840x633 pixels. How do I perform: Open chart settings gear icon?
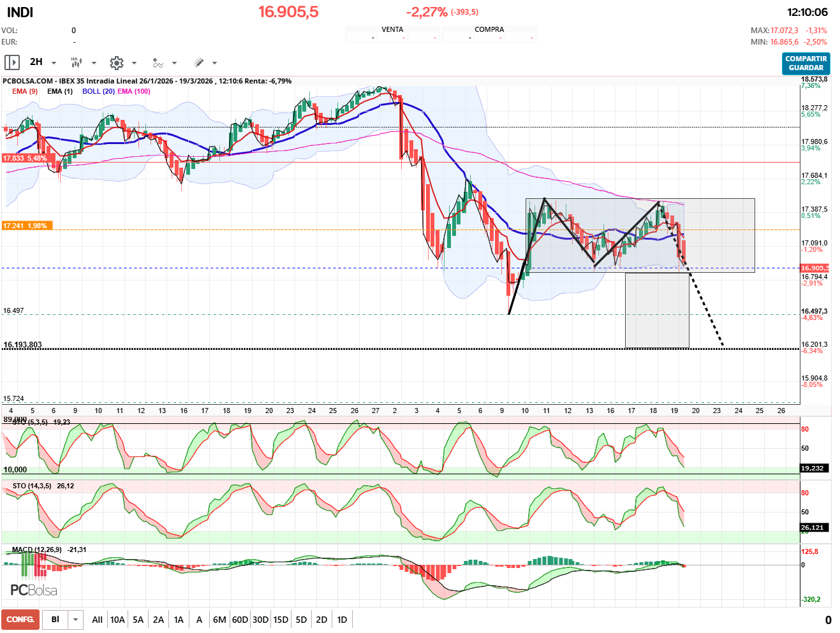(116, 62)
